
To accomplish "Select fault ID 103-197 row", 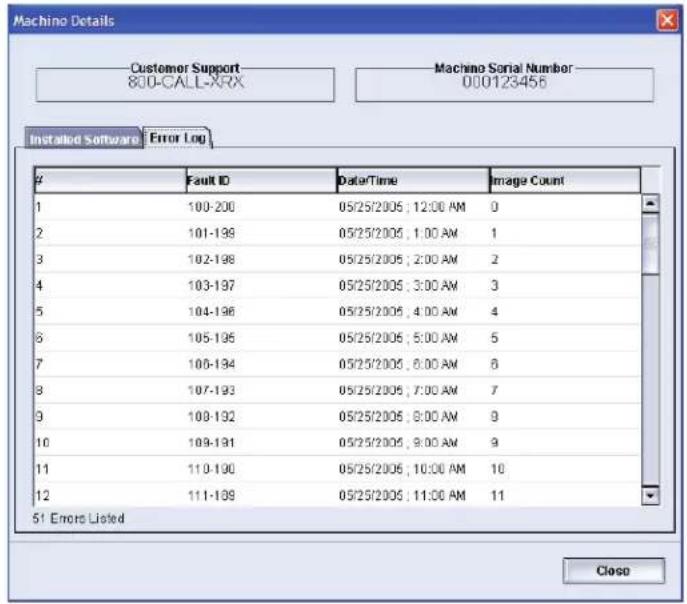I will click(337, 286).
